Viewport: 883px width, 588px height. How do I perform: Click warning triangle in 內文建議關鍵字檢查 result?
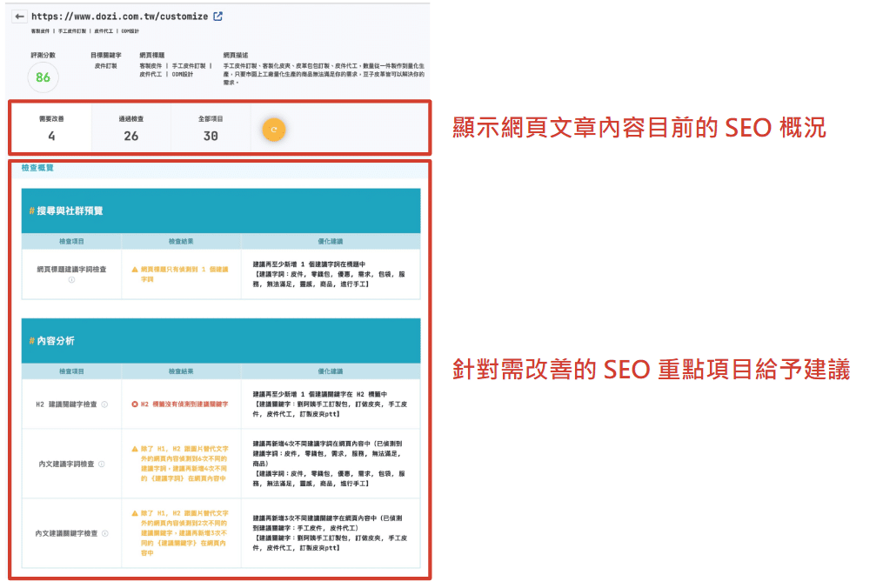[x=134, y=513]
